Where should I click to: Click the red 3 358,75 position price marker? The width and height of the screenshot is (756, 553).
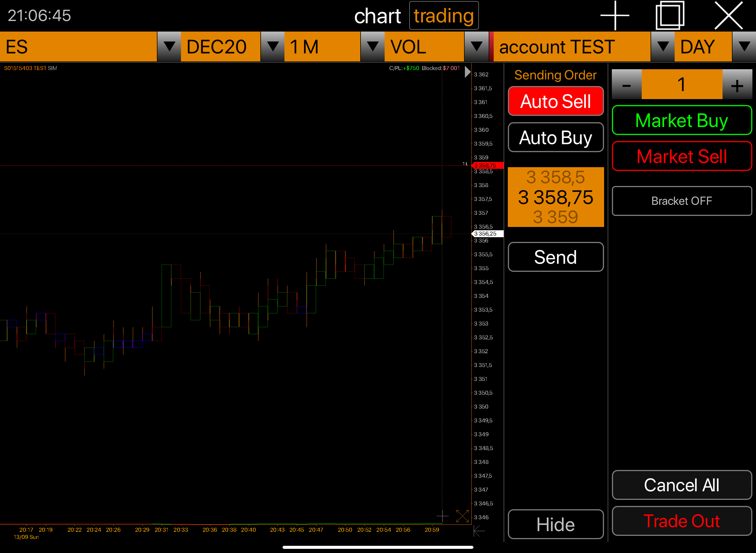[x=487, y=166]
